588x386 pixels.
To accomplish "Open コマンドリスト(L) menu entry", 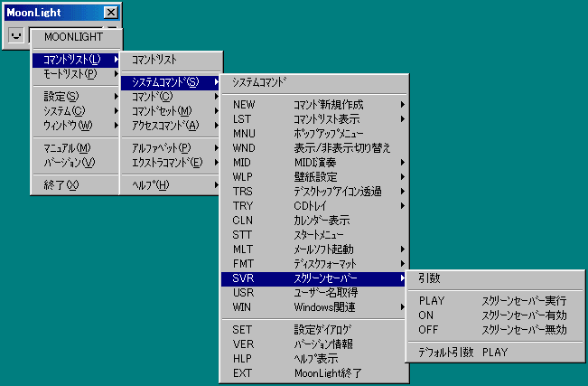I will pyautogui.click(x=75, y=60).
